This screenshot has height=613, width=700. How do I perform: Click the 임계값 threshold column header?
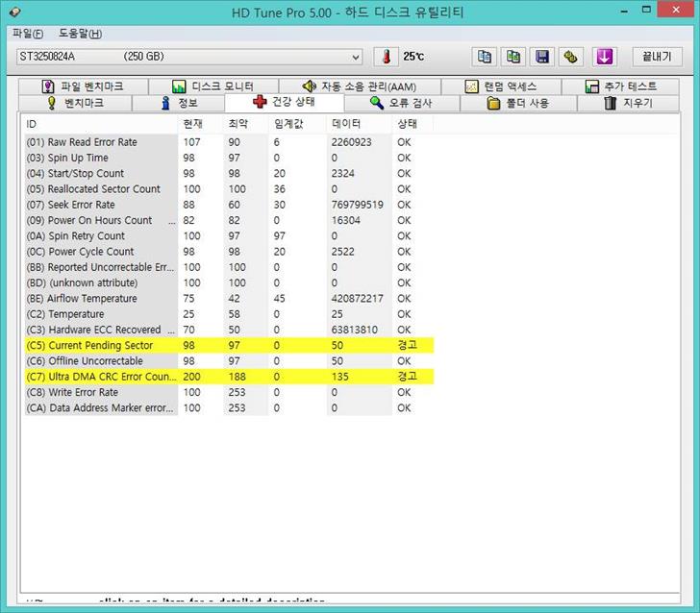click(290, 124)
